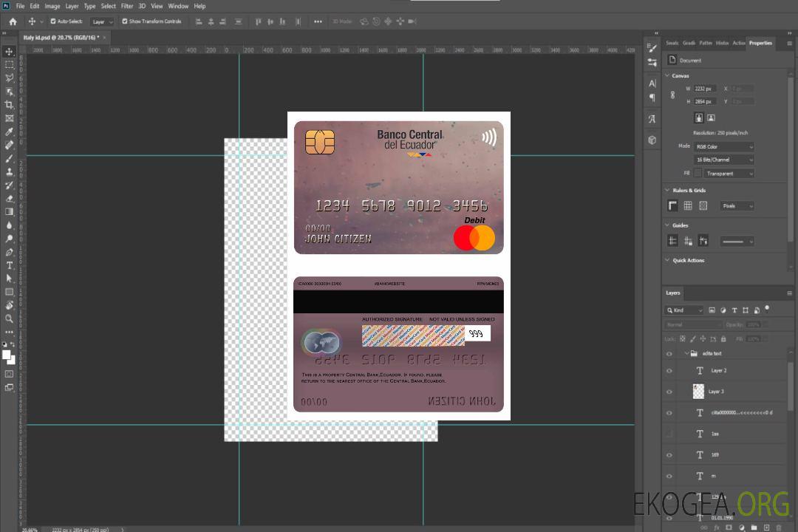Open the File menu
798x532 pixels.
[20, 6]
